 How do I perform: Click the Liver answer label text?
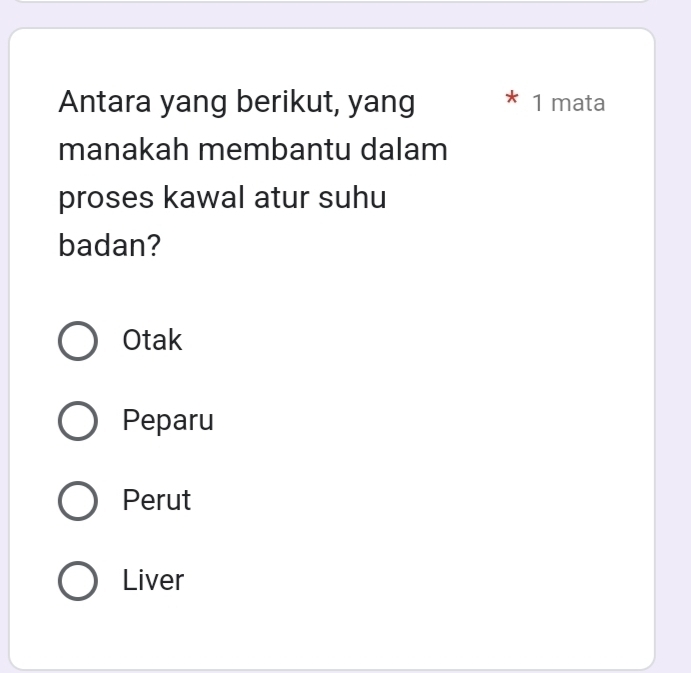[x=153, y=581]
